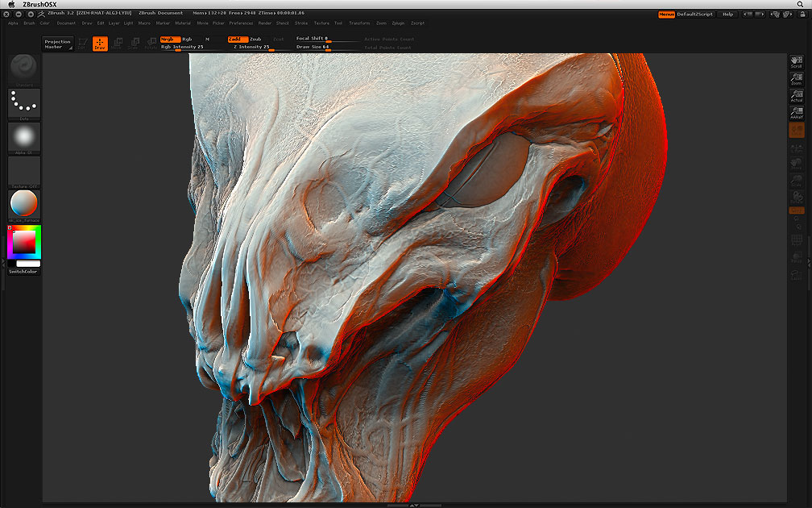Open the Color menu
Screen dimensions: 812x508
tap(44, 23)
